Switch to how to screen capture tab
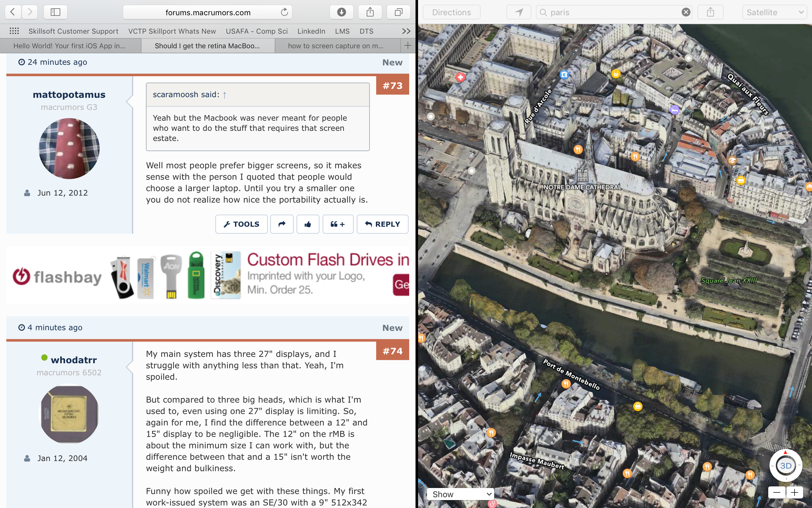 click(337, 46)
